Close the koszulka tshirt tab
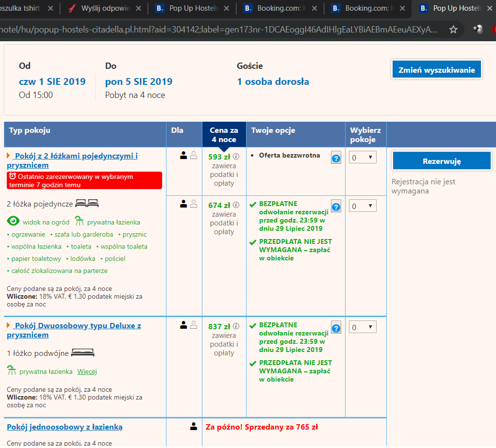Screen dimensions: 496x448 point(50,9)
